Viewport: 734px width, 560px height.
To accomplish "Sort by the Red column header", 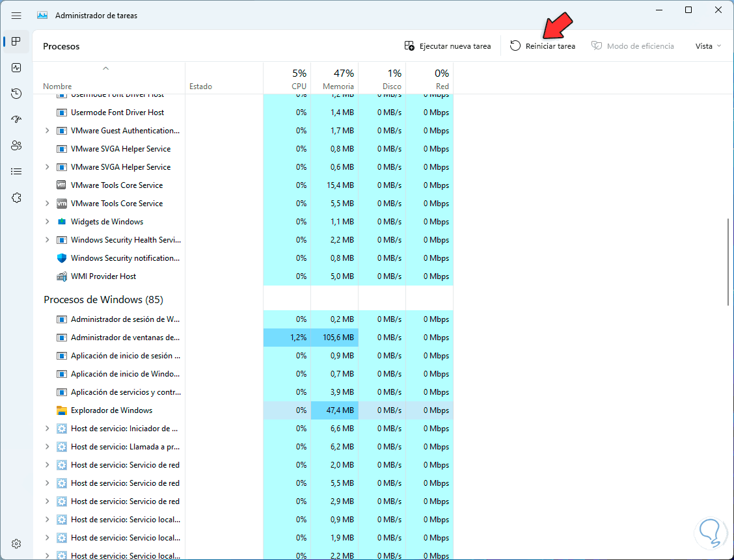I will pyautogui.click(x=429, y=78).
